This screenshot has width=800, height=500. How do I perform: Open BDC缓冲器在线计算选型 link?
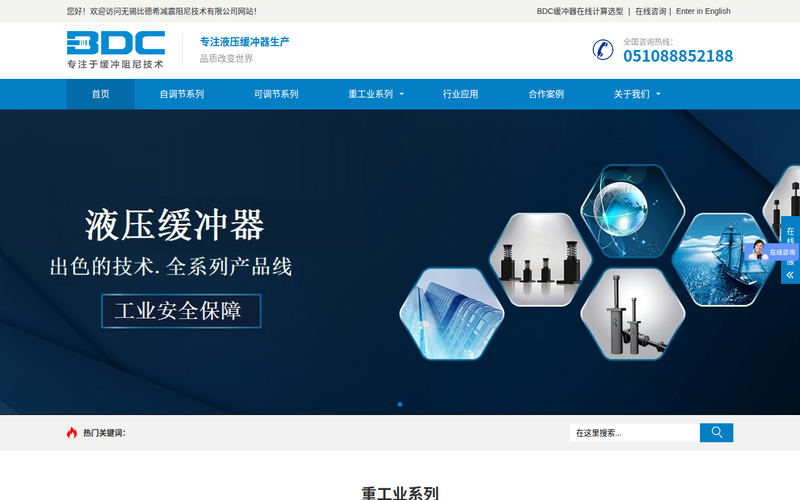pyautogui.click(x=580, y=11)
